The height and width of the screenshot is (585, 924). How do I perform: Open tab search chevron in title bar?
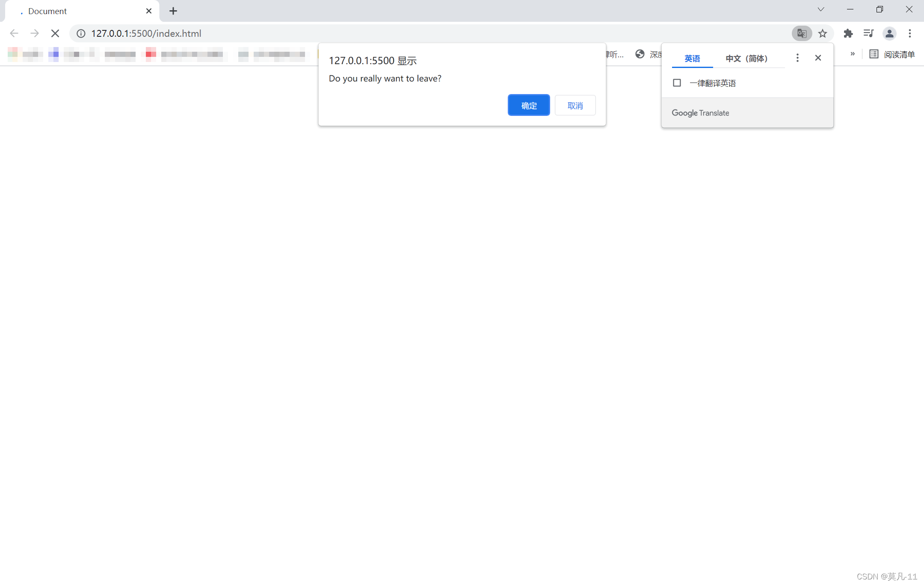click(820, 9)
